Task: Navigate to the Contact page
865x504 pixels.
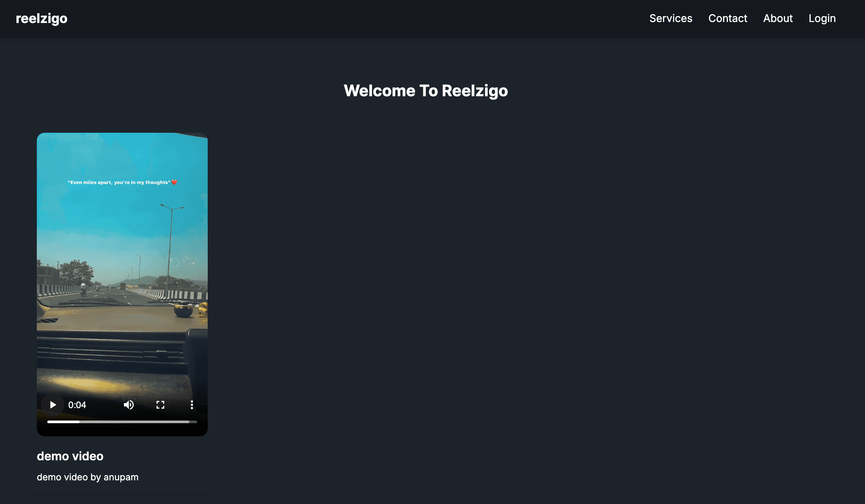Action: [x=728, y=18]
